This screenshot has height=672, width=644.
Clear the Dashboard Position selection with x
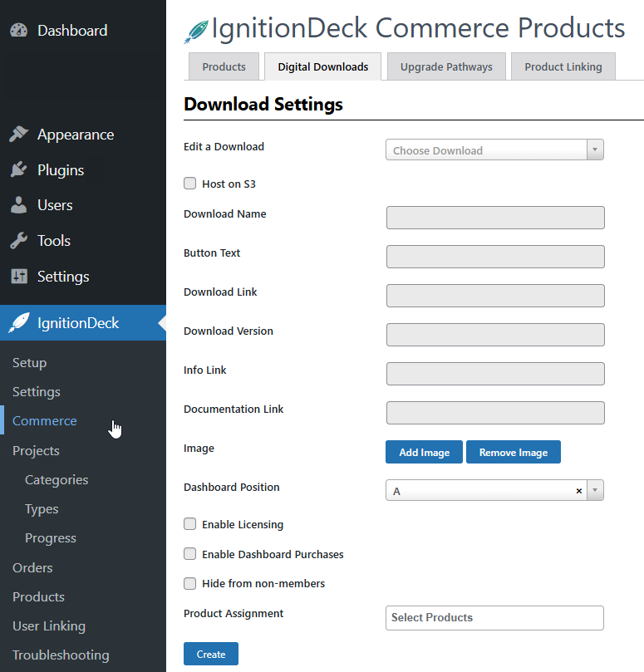[x=579, y=491]
